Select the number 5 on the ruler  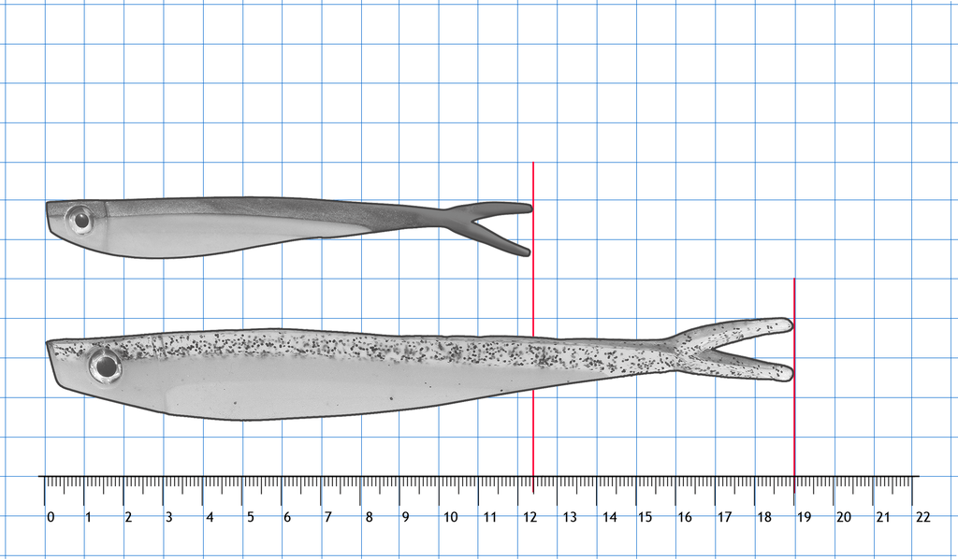(x=250, y=517)
